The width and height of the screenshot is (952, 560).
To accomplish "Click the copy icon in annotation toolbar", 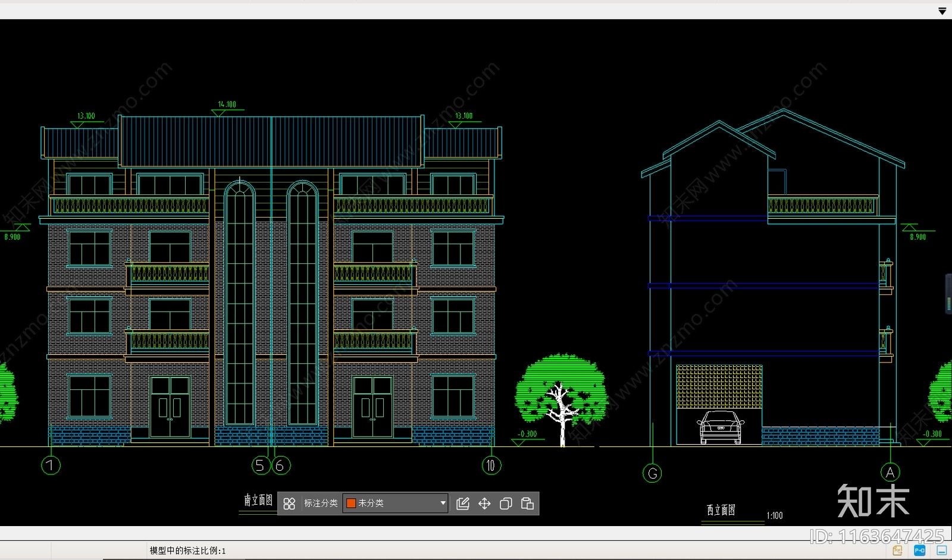I will 506,504.
